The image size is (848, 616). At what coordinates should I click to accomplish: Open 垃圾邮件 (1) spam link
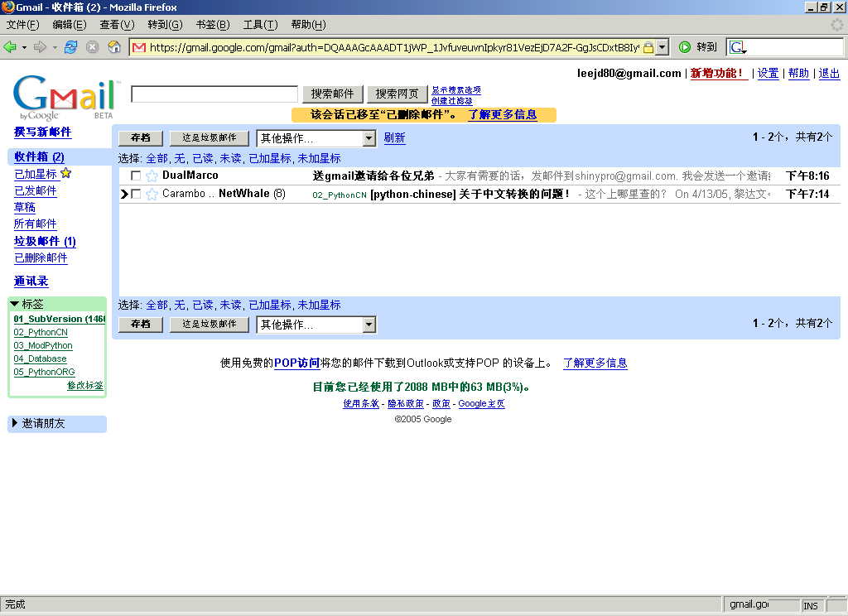45,241
